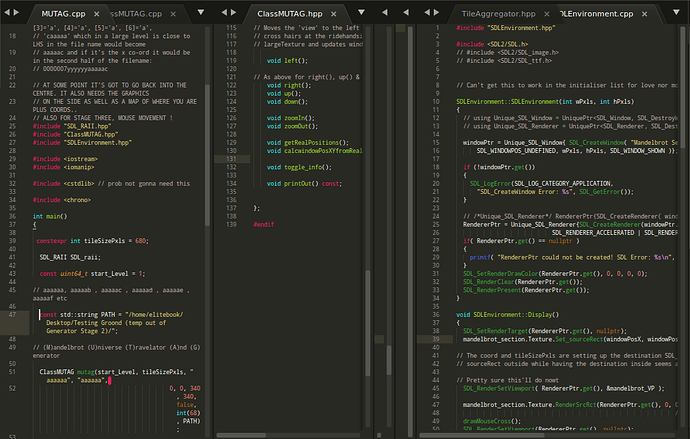The width and height of the screenshot is (690, 439).
Task: Click horizontal scrollbar in ClassMUTAG.hpp pane
Action: (241, 435)
